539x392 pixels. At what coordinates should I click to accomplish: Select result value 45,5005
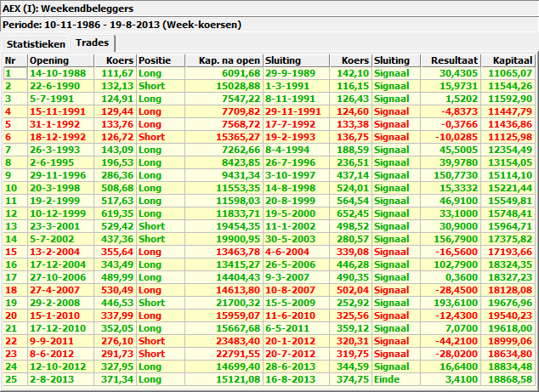[x=458, y=150]
